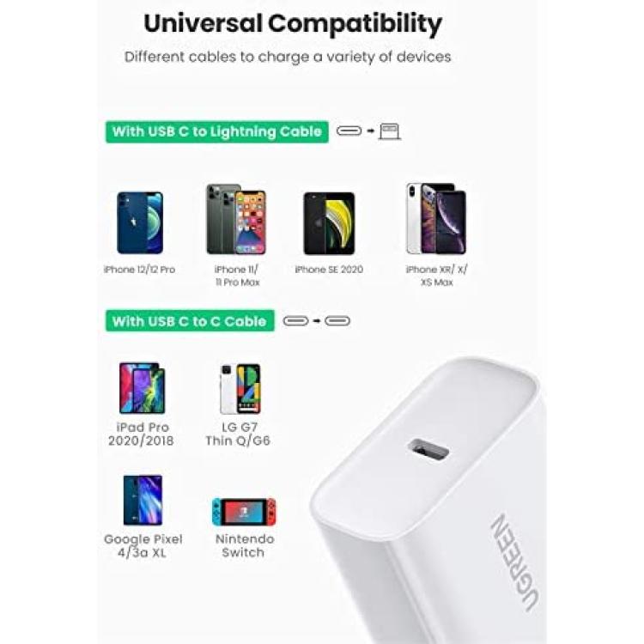Select the Nintendo Switch console image
The height and width of the screenshot is (644, 644).
tap(244, 512)
